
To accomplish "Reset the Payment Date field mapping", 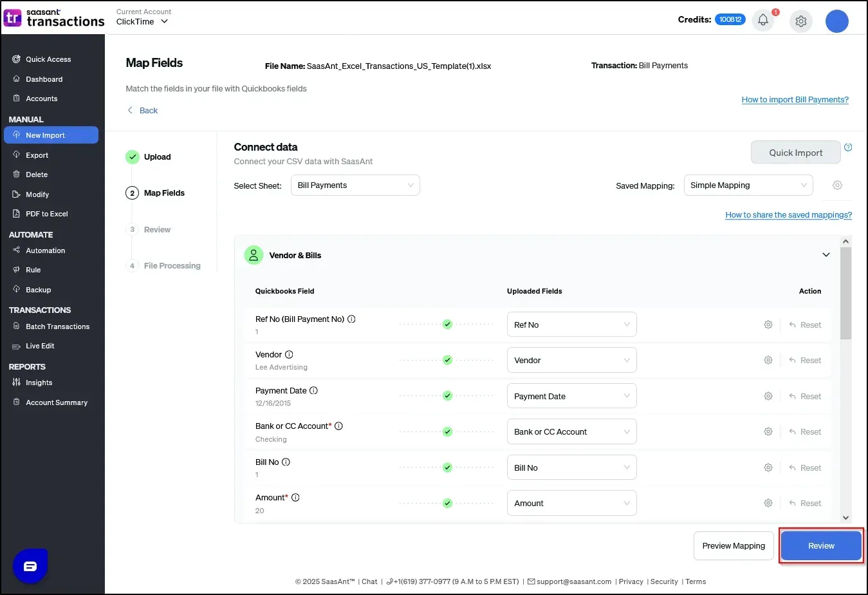I will coord(805,397).
